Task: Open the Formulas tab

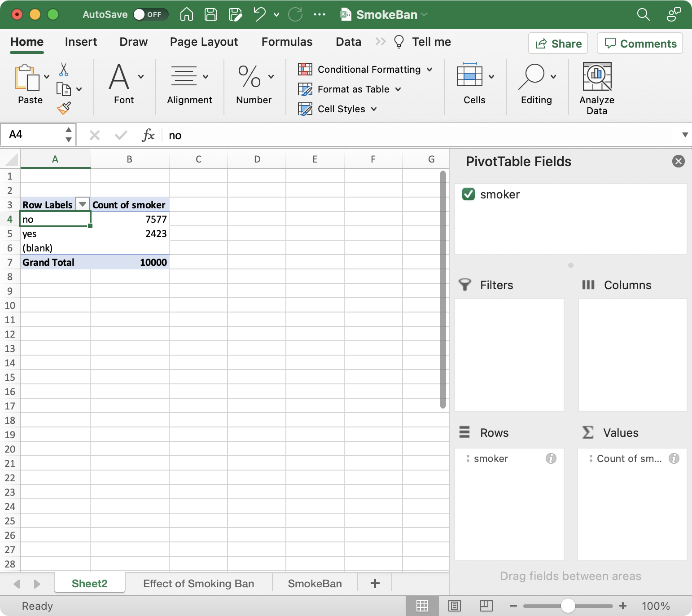Action: 287,42
